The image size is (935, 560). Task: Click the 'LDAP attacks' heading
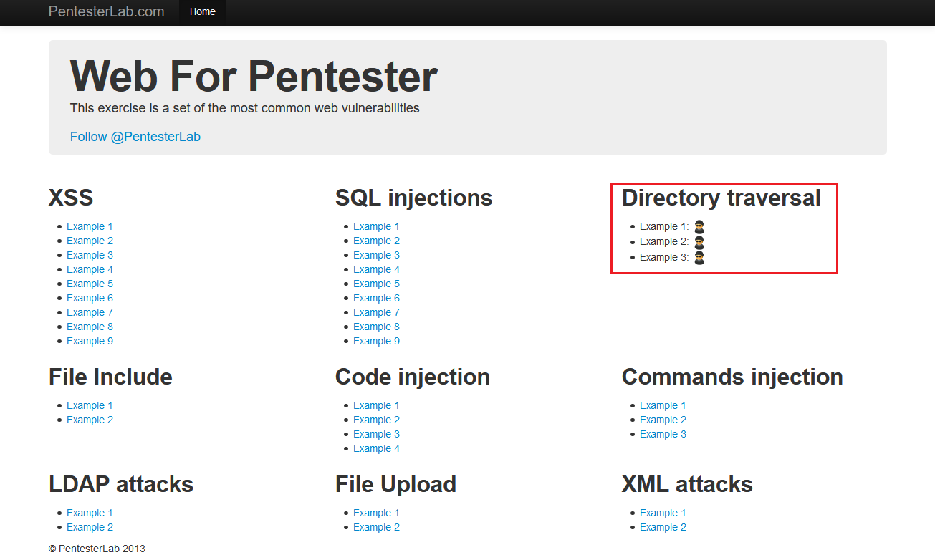(121, 484)
